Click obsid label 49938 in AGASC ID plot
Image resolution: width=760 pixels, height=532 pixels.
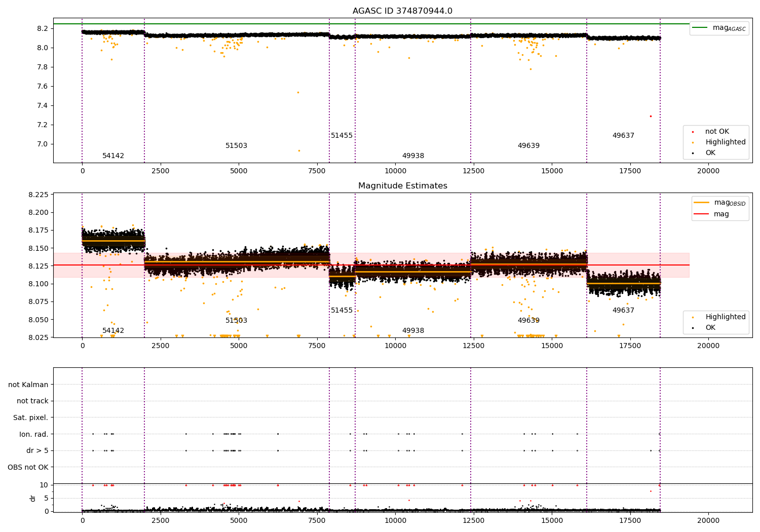(413, 156)
